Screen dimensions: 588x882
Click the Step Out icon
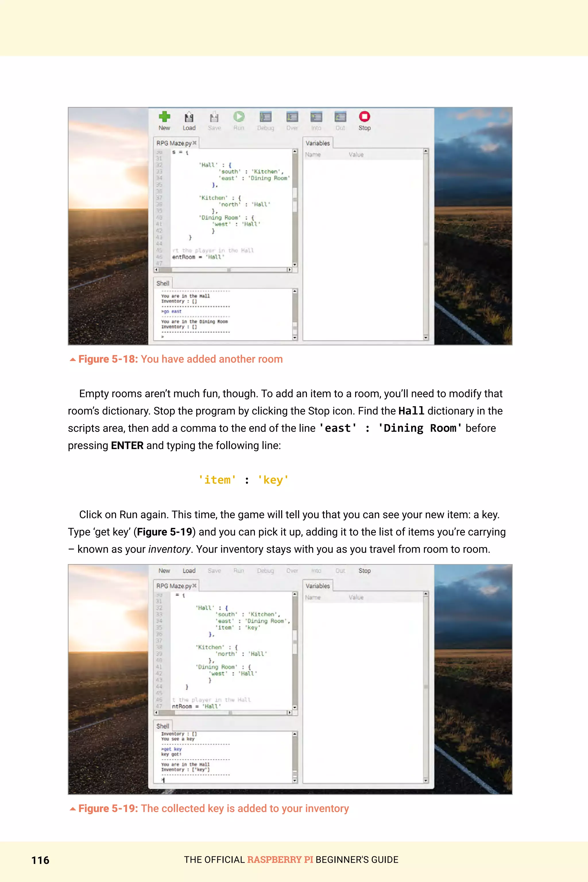(340, 117)
